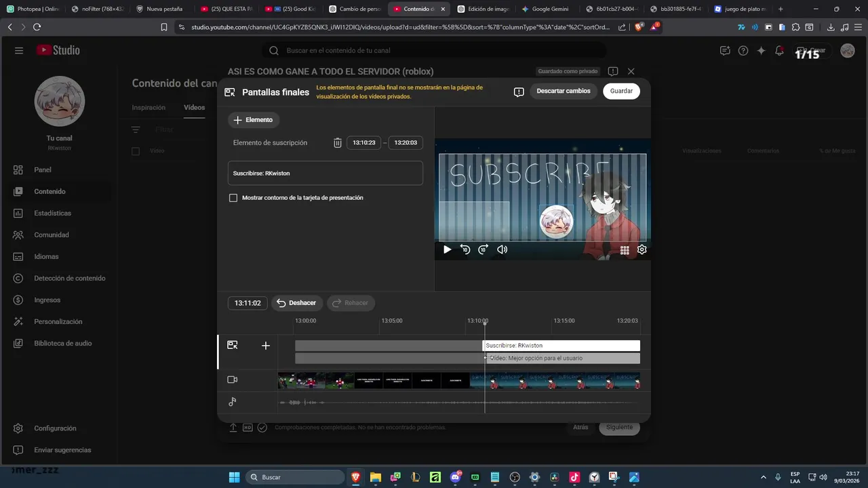Save end screens with Guardar
This screenshot has height=488, width=868.
(x=621, y=91)
